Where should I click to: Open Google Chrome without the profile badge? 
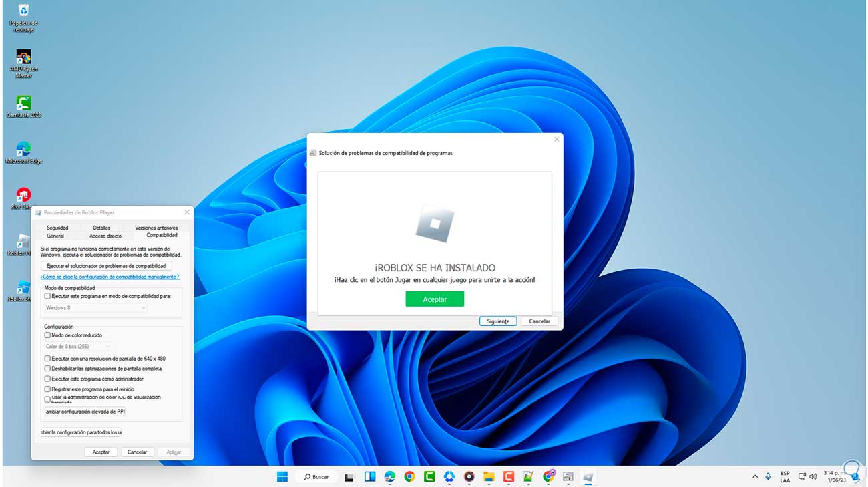tap(409, 476)
